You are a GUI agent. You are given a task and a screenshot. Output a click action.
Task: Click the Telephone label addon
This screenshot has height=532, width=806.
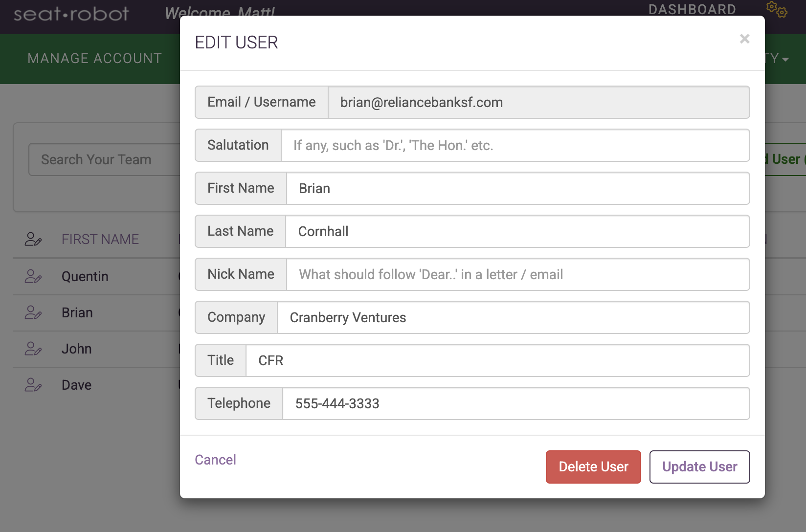[239, 403]
